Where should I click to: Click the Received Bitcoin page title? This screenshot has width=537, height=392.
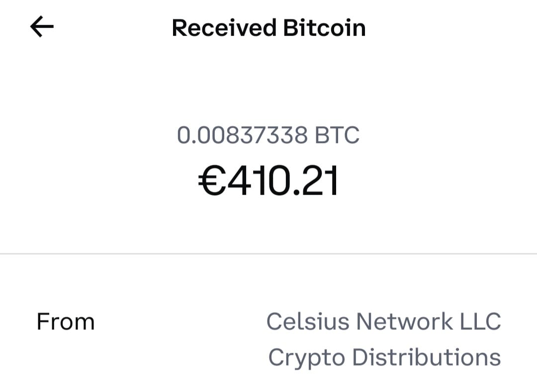click(x=268, y=28)
